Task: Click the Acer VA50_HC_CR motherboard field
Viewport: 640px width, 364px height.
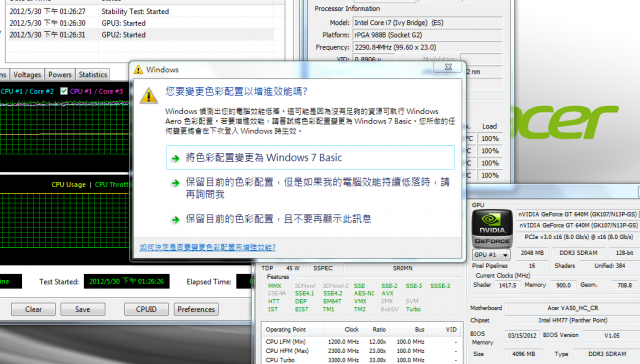Action: pyautogui.click(x=573, y=308)
